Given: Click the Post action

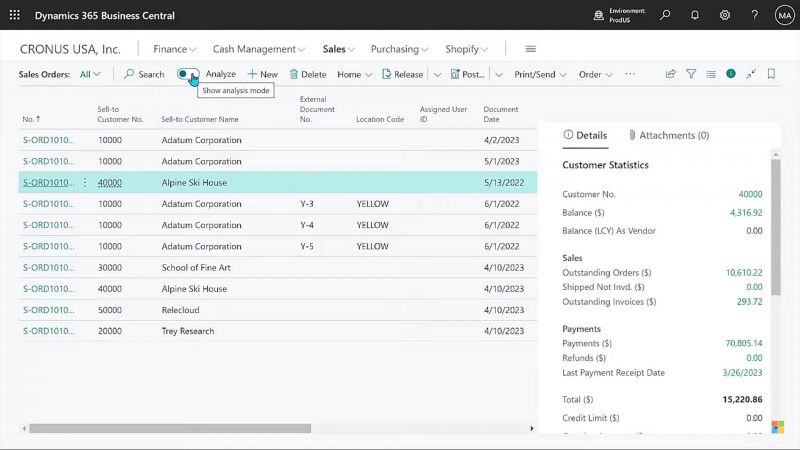Looking at the screenshot, I should point(467,74).
